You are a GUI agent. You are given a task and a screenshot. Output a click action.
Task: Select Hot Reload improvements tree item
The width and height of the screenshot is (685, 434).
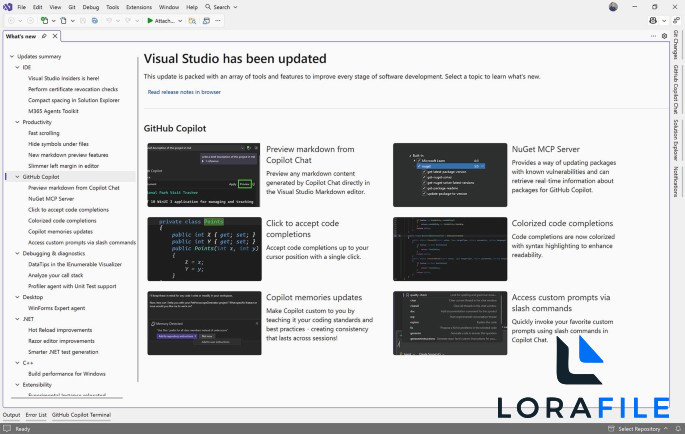pyautogui.click(x=60, y=330)
